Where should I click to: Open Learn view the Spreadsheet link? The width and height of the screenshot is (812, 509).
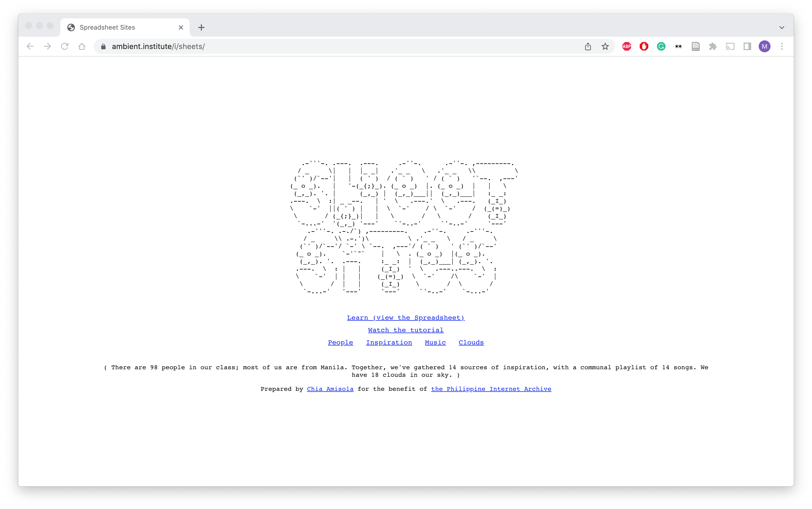[x=406, y=317]
